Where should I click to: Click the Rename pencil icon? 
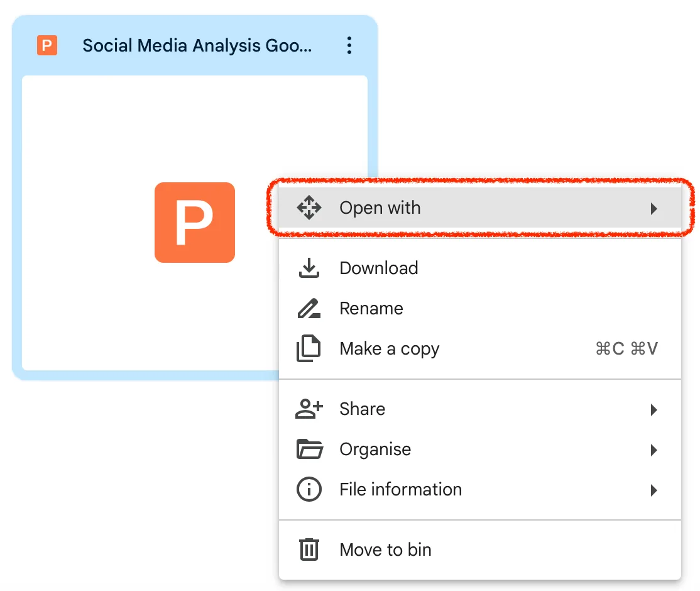click(309, 308)
